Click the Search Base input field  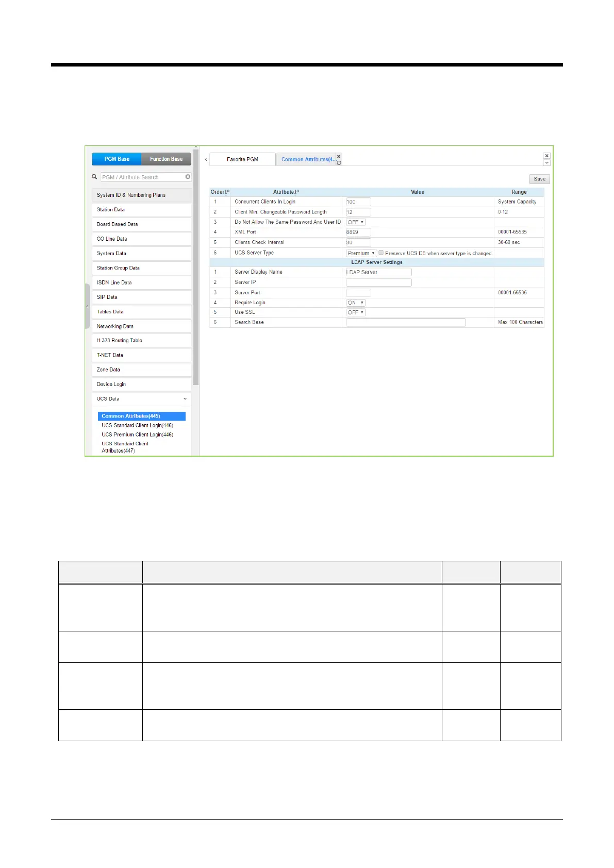pyautogui.click(x=406, y=322)
